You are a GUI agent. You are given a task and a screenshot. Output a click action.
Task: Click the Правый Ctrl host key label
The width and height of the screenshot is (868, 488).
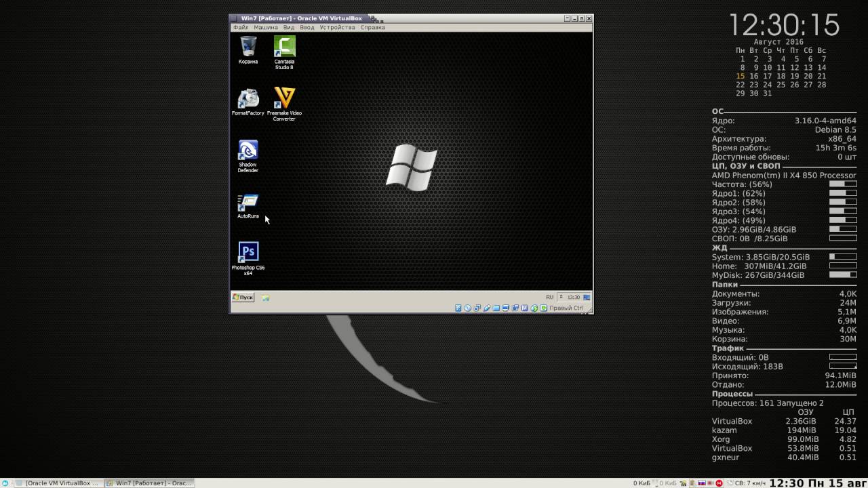[x=566, y=308]
